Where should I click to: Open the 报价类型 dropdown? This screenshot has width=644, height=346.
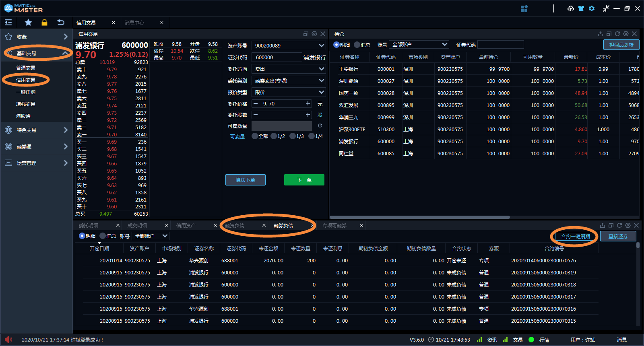(288, 92)
